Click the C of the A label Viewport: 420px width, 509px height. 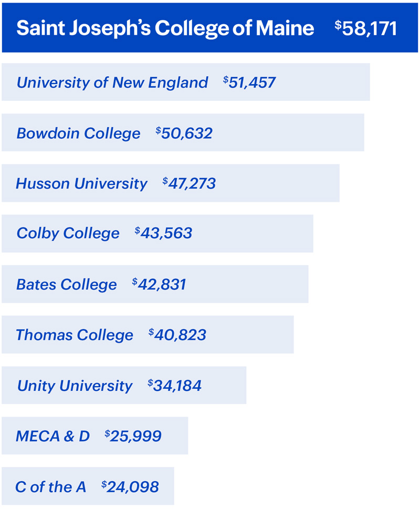(51, 487)
